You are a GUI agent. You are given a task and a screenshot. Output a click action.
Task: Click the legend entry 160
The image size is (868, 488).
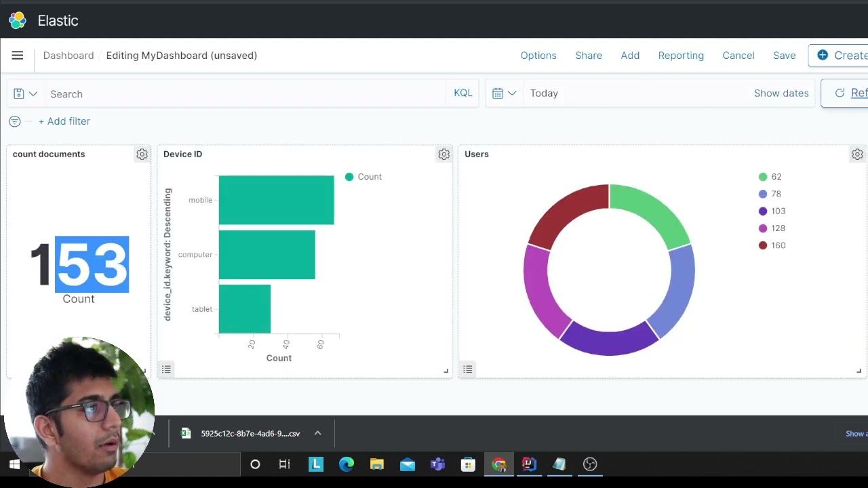(x=772, y=245)
